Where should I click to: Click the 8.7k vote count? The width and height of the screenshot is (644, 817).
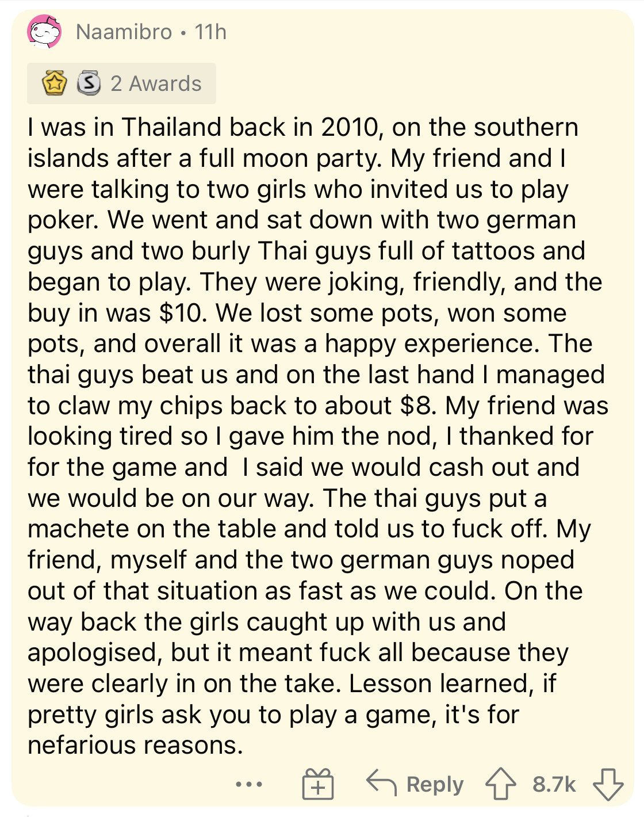point(554,784)
